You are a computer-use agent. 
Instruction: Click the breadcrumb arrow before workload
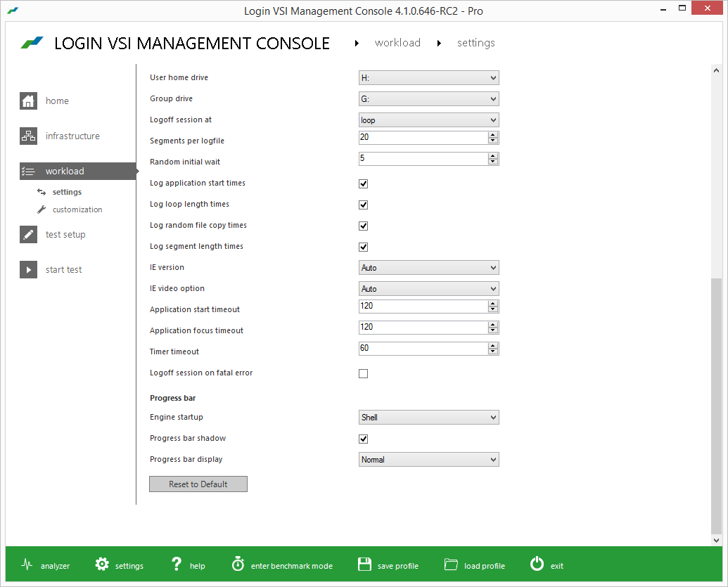click(x=357, y=43)
